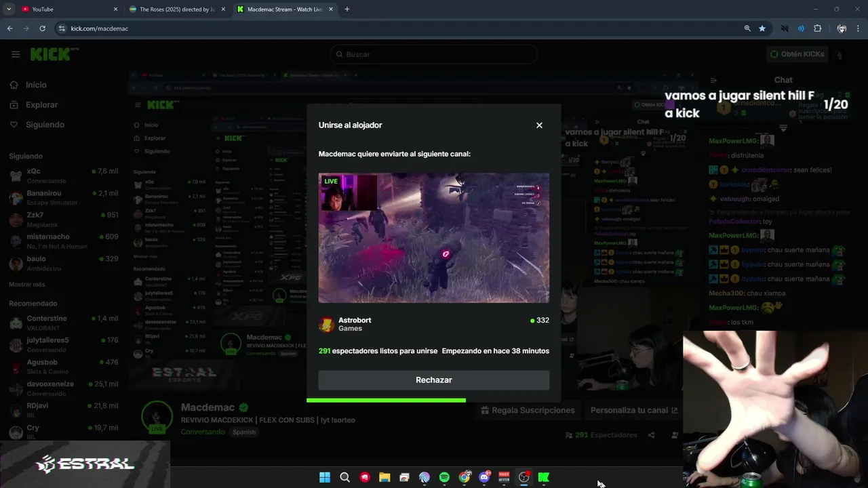This screenshot has width=868, height=488.
Task: Open the recommended Agusbob channel
Action: [x=63, y=366]
